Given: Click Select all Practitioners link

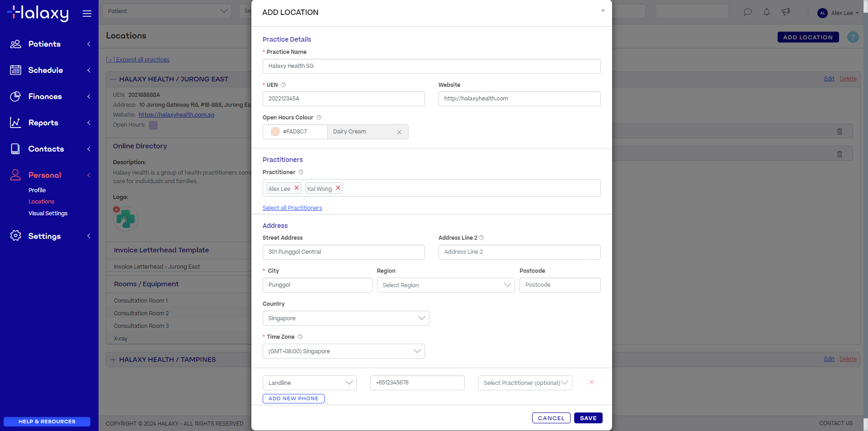Looking at the screenshot, I should [292, 208].
